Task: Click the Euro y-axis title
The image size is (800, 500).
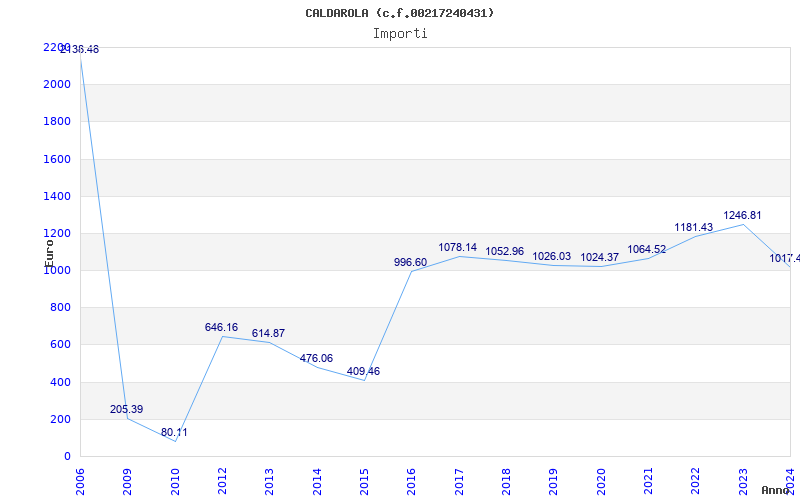Action: (x=49, y=253)
